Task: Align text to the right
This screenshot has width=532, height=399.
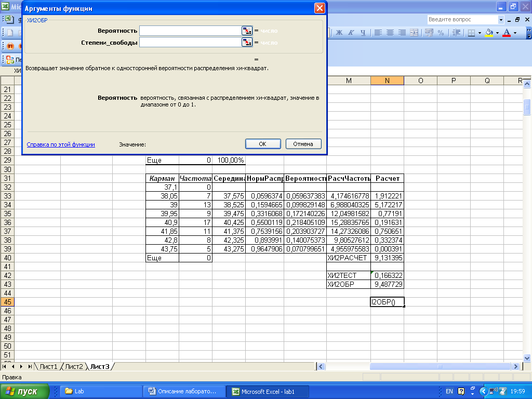Action: click(402, 33)
